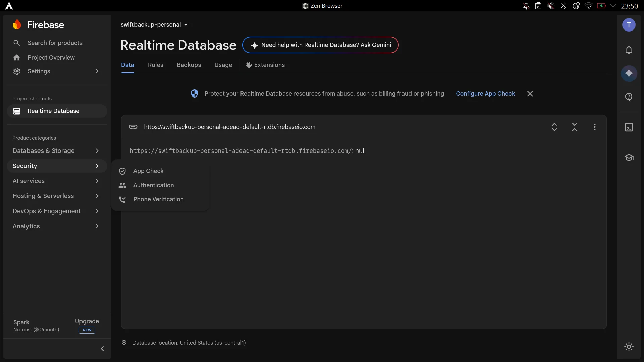Image resolution: width=644 pixels, height=362 pixels.
Task: Click Ask Gemini help button
Action: pos(320,45)
